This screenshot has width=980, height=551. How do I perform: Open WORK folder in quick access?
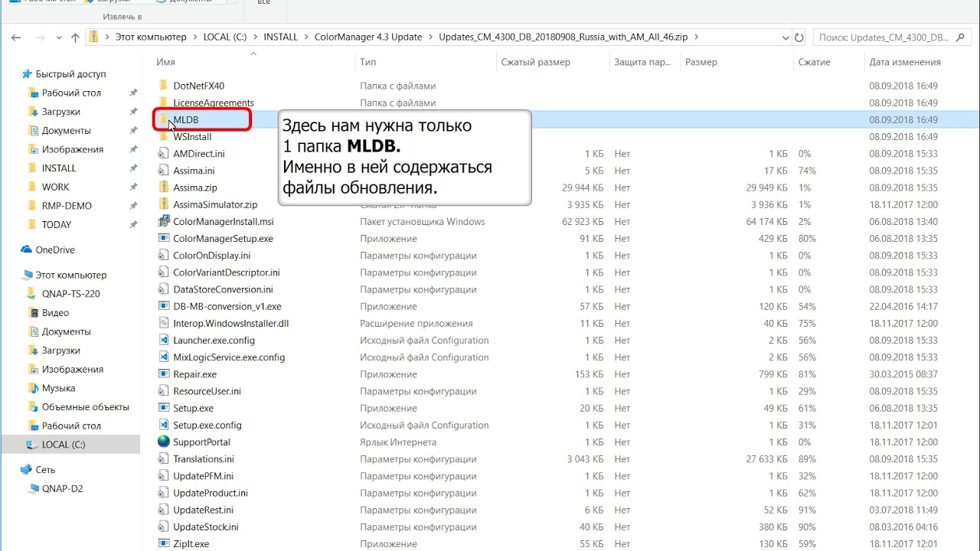[55, 187]
